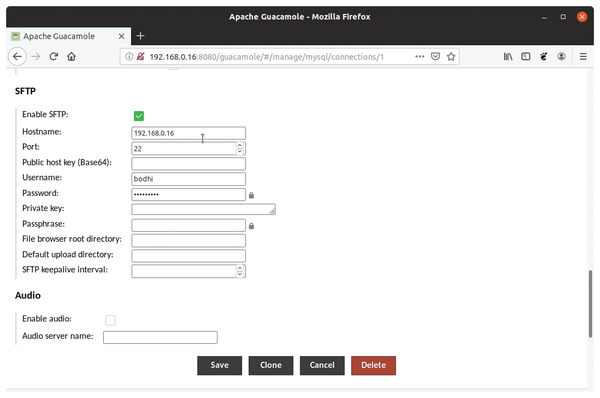Image resolution: width=600 pixels, height=398 pixels.
Task: Click the SFTP Password field
Action: tap(188, 194)
